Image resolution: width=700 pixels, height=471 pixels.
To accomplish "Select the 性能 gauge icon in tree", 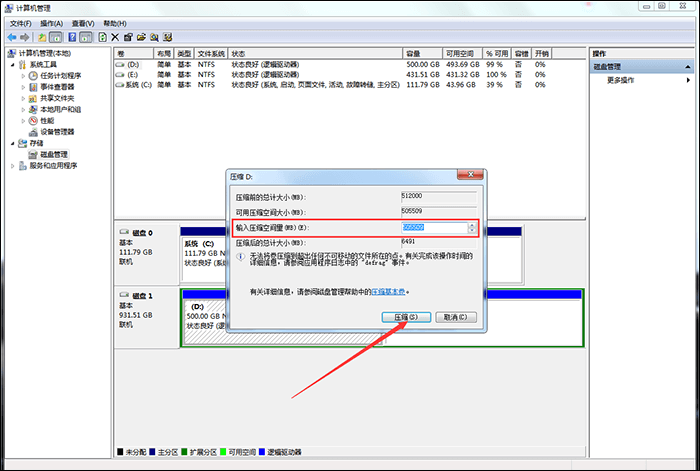I will [33, 121].
